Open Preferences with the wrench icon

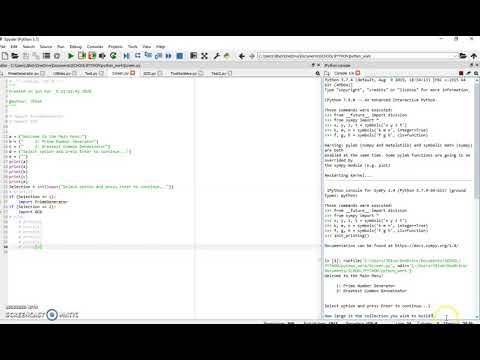[217, 56]
